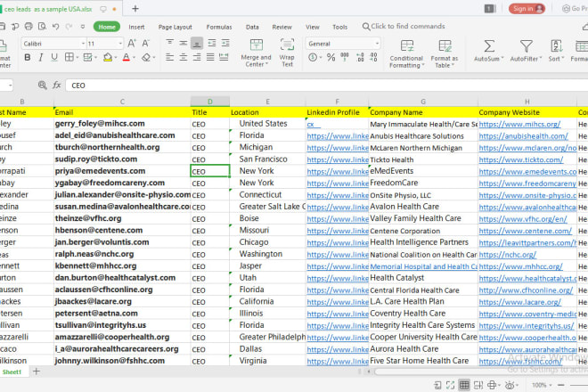
Task: Select top vertical alignment
Action: click(x=169, y=43)
